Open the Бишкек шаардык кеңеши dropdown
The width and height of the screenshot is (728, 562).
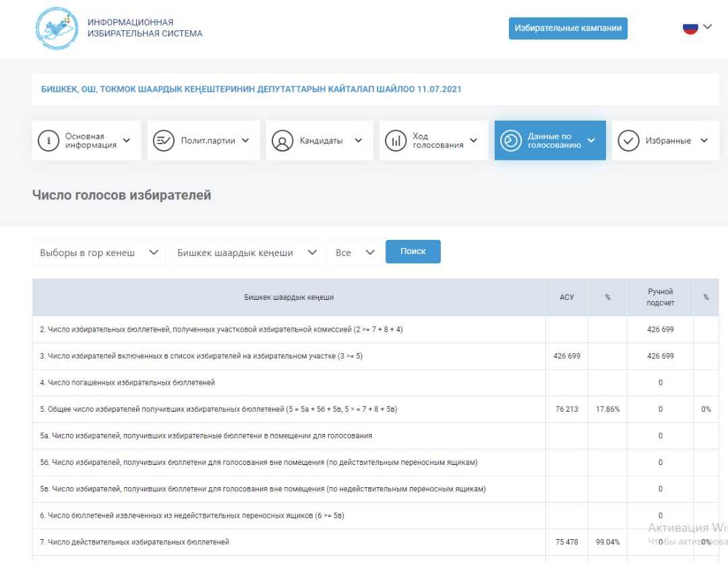pyautogui.click(x=246, y=253)
